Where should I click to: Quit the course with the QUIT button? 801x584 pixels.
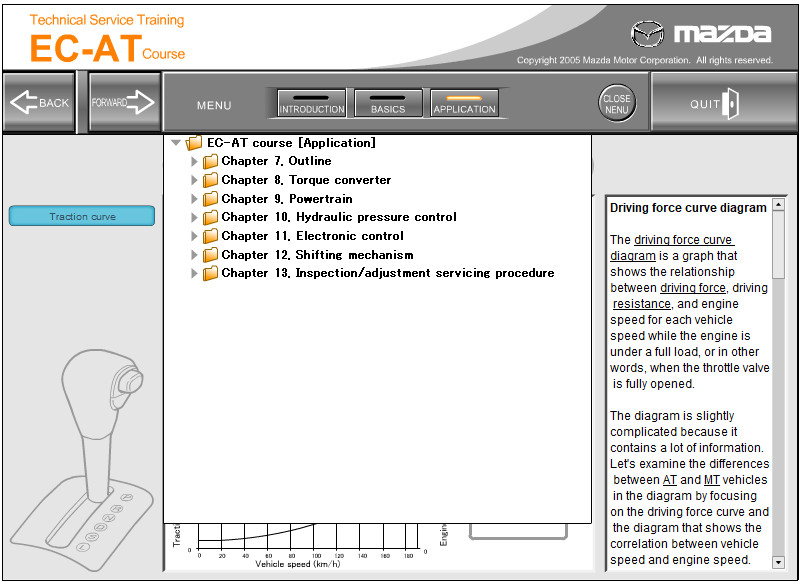(723, 102)
